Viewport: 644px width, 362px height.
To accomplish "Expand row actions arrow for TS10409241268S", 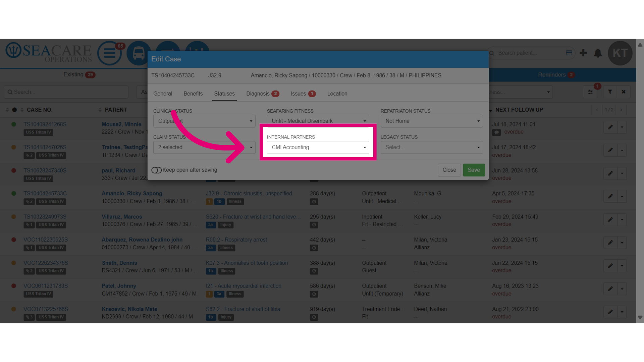I will [x=622, y=127].
